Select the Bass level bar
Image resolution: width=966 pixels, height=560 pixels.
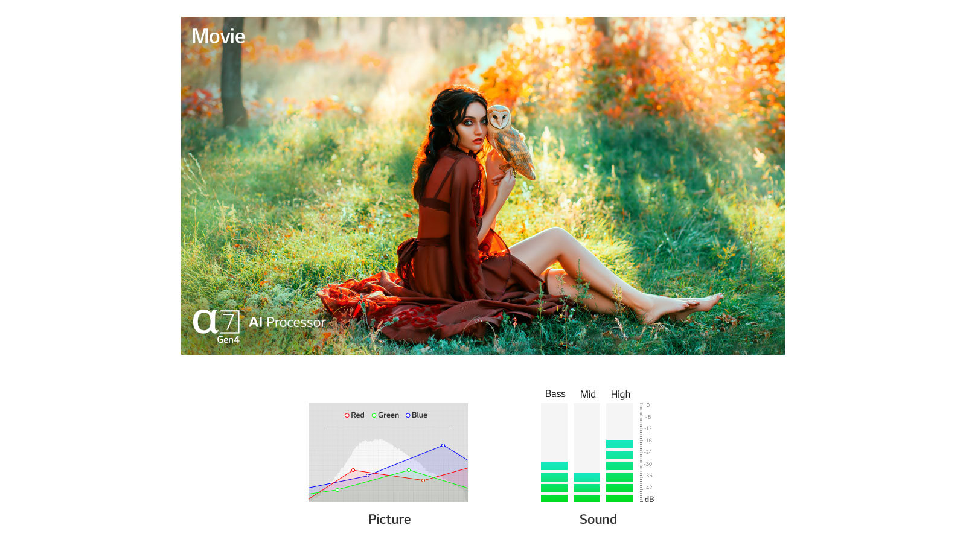(x=554, y=453)
